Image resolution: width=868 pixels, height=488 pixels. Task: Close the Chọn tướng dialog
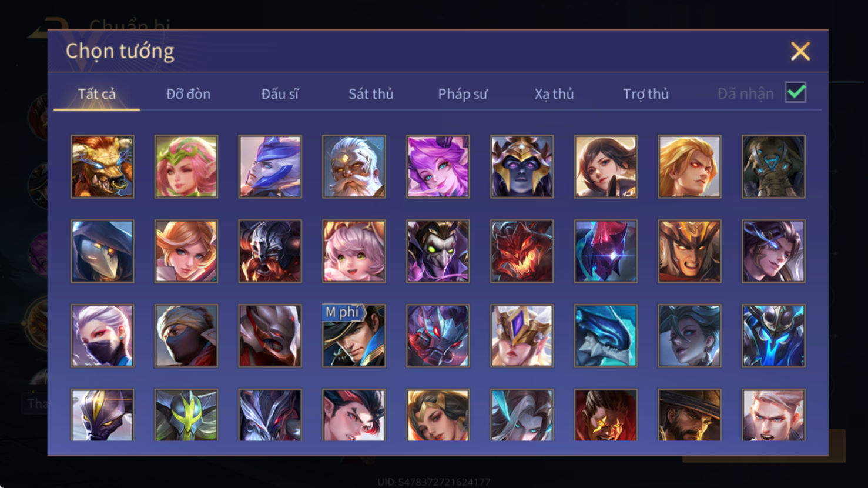tap(800, 51)
